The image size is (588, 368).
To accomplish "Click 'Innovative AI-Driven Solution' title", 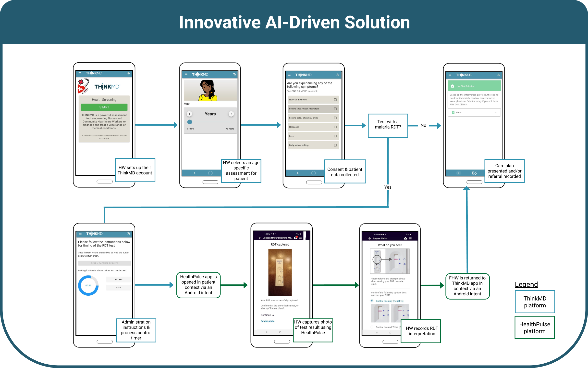I will [x=294, y=22].
